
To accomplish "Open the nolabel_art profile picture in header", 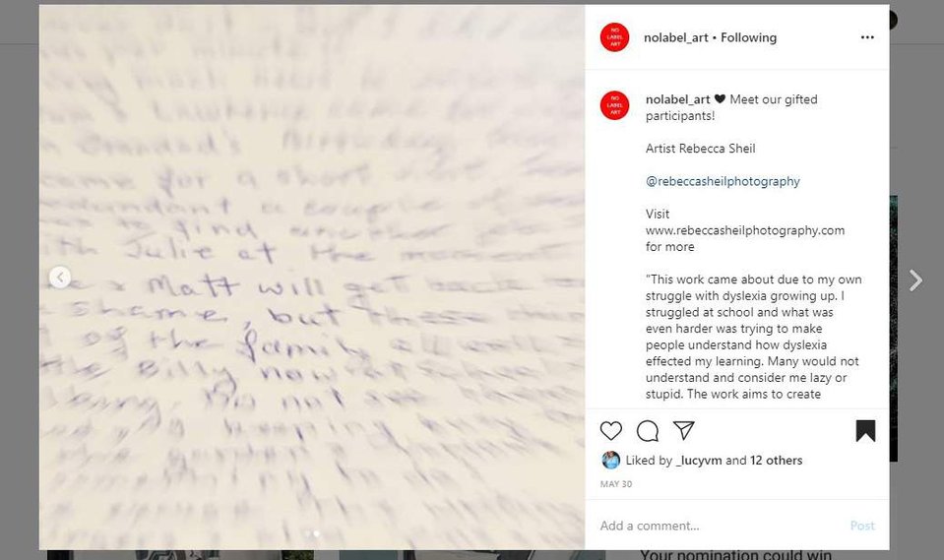I will pyautogui.click(x=614, y=37).
